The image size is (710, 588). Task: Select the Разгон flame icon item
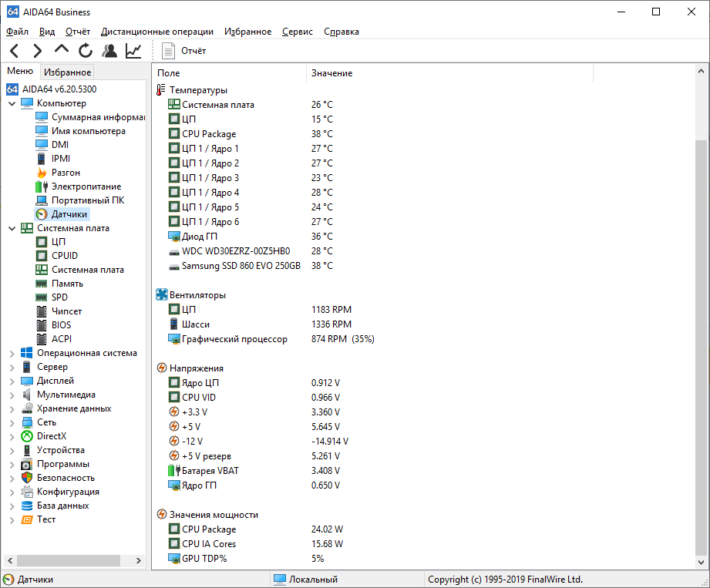tap(42, 173)
